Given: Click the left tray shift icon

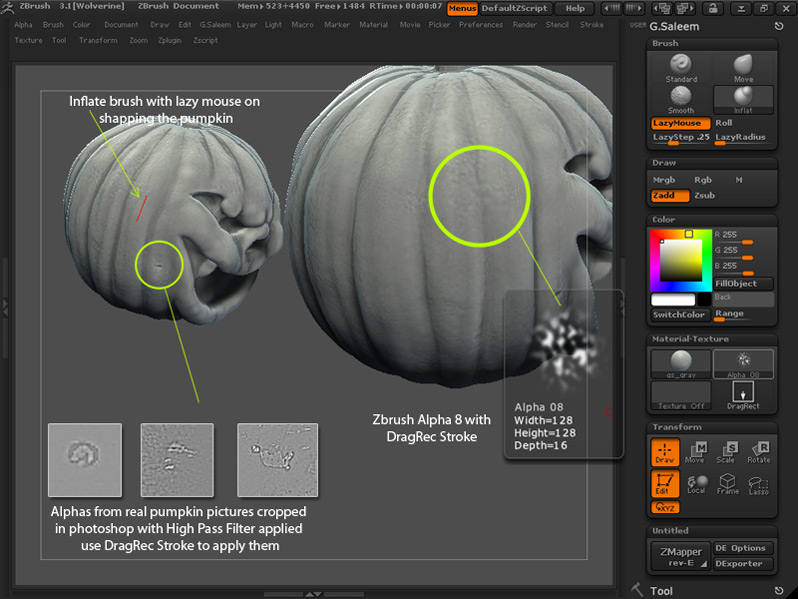Looking at the screenshot, I should pos(5,307).
